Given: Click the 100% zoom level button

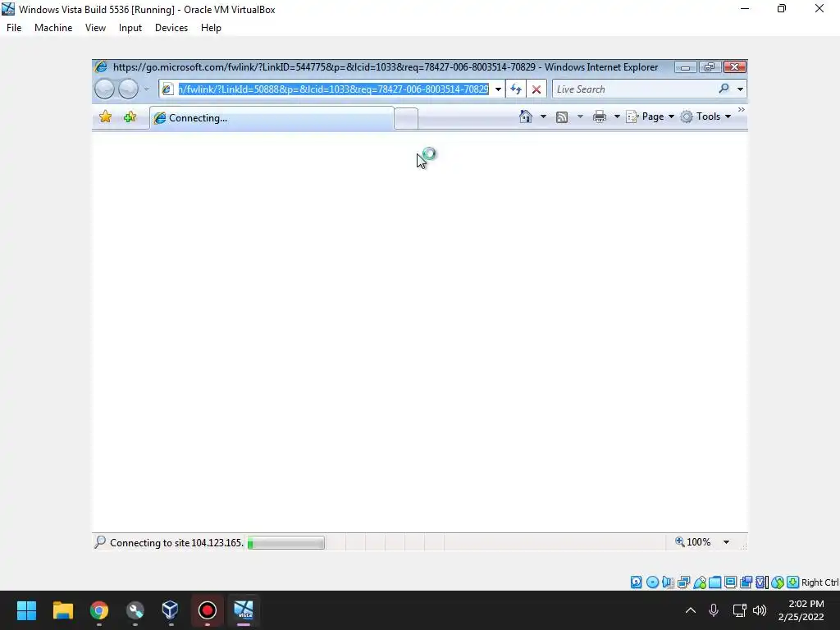Looking at the screenshot, I should point(692,542).
